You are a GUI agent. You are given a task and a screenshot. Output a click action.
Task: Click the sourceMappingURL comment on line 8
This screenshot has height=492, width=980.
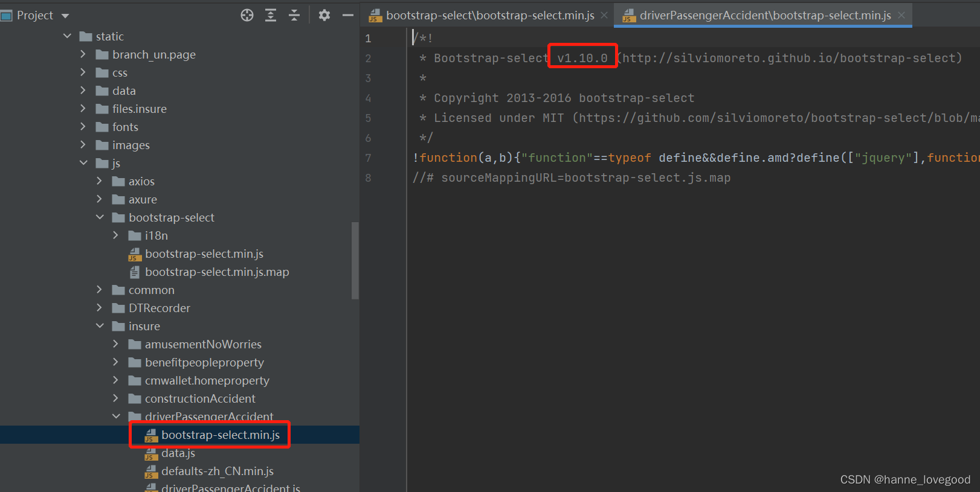(x=572, y=177)
